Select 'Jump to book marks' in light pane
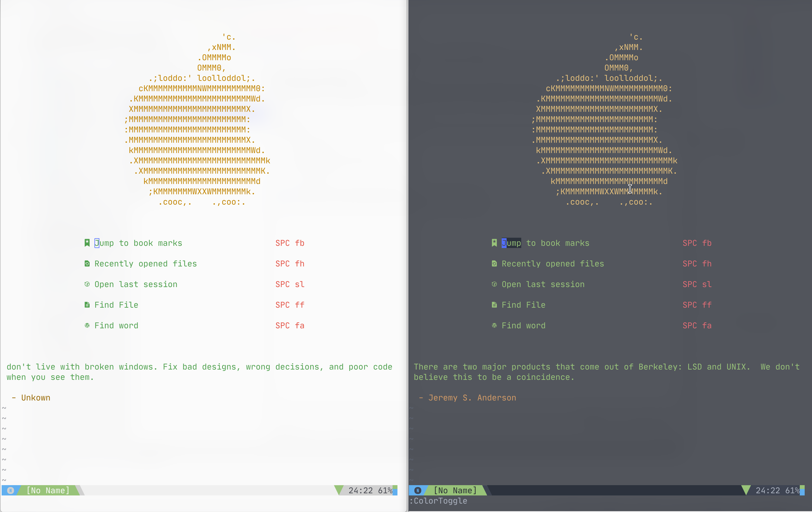The width and height of the screenshot is (812, 512). click(x=138, y=243)
